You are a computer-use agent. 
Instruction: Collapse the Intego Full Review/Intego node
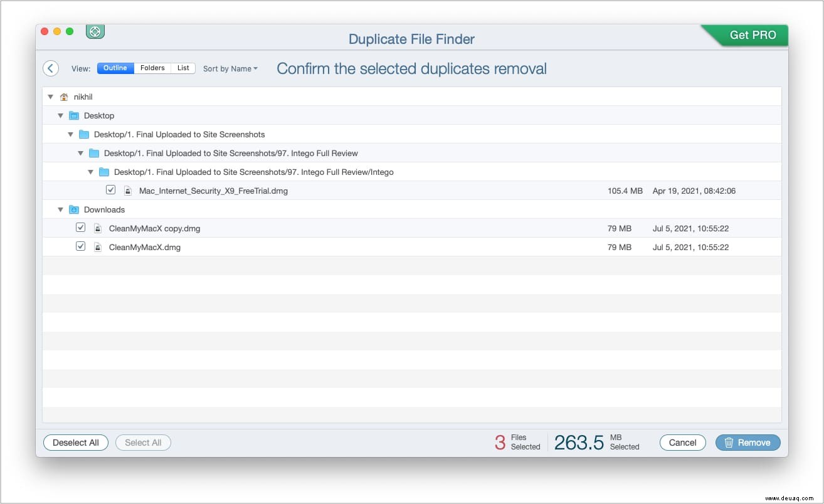click(x=91, y=172)
